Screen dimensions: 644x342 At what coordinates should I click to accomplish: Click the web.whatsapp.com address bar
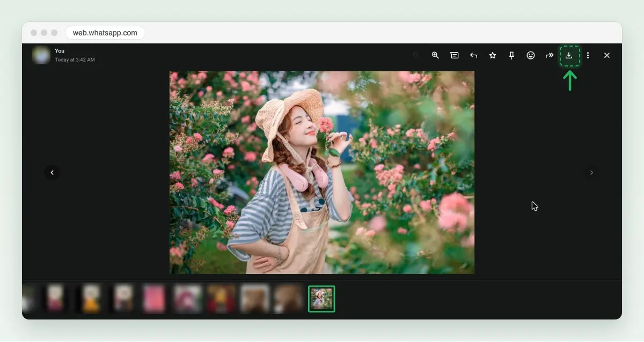tap(105, 33)
